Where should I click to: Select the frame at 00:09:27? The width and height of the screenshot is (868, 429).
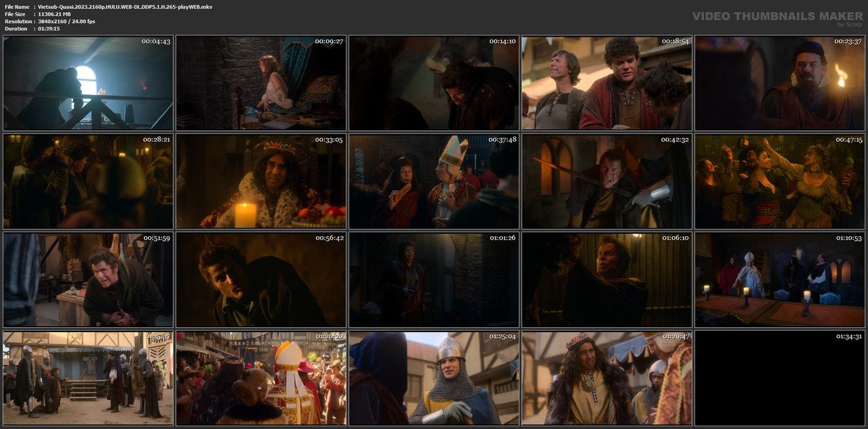pos(261,83)
